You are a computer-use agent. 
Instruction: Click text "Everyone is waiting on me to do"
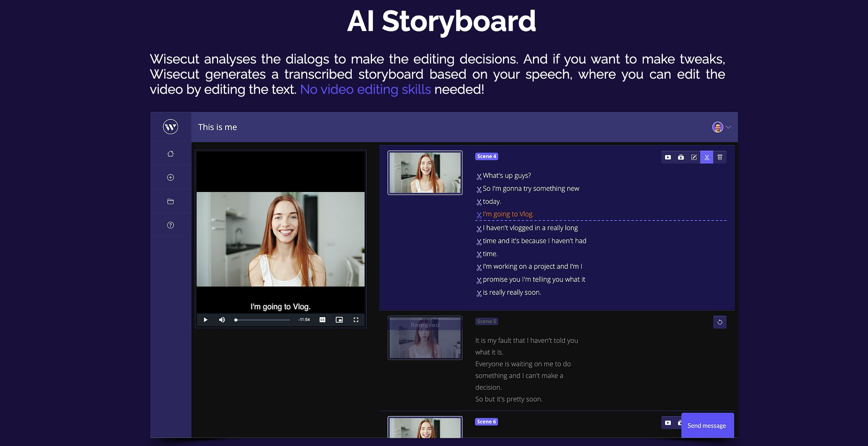coord(523,364)
